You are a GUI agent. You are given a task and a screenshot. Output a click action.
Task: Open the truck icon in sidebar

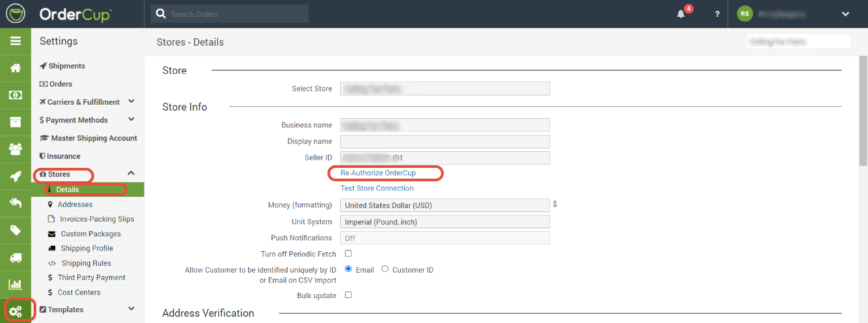(15, 257)
